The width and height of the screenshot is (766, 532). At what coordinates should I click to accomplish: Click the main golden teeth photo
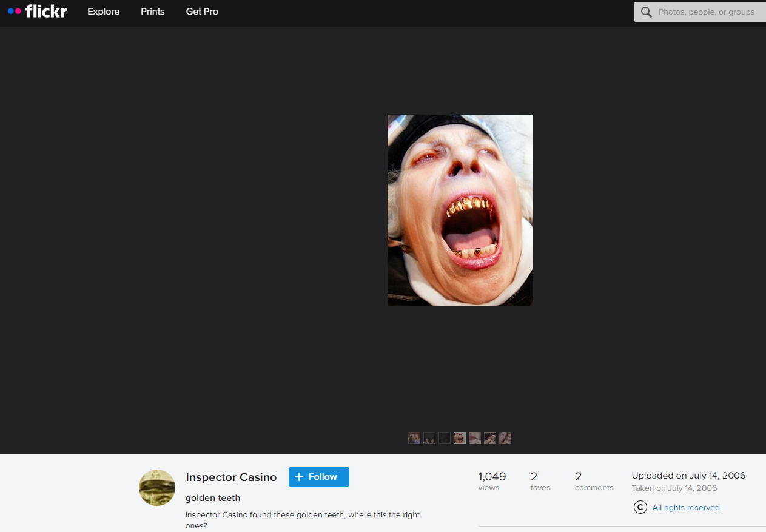point(460,210)
